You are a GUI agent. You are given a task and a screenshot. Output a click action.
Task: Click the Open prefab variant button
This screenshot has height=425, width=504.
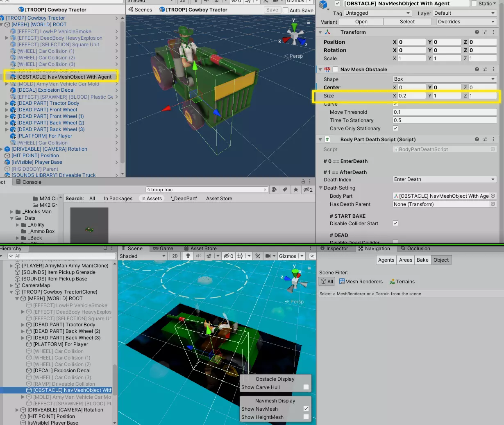tap(361, 22)
